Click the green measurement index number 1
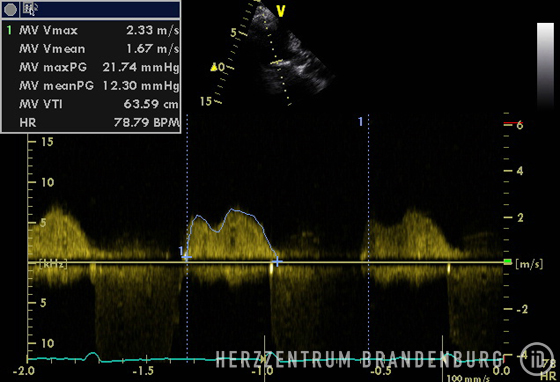The width and height of the screenshot is (560, 382). (x=9, y=30)
